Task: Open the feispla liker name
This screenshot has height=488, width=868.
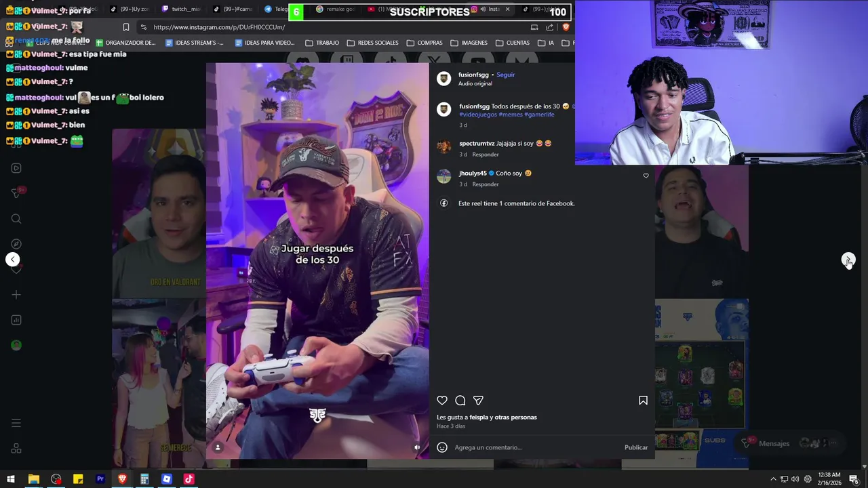Action: [479, 418]
